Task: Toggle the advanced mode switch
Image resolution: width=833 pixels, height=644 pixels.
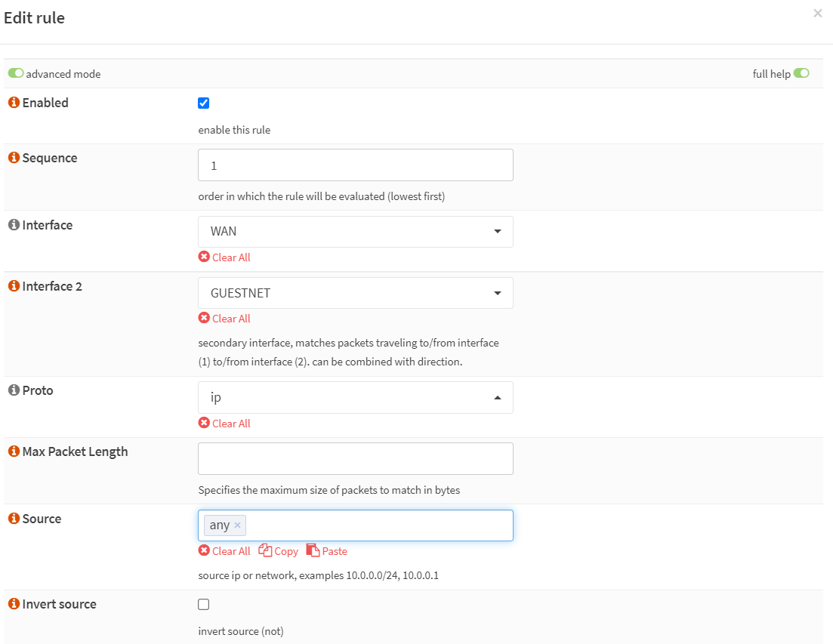Action: [x=16, y=74]
